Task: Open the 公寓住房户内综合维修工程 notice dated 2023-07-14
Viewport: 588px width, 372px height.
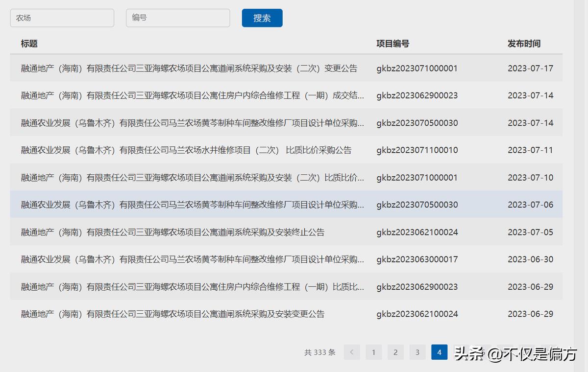Action: pyautogui.click(x=192, y=95)
